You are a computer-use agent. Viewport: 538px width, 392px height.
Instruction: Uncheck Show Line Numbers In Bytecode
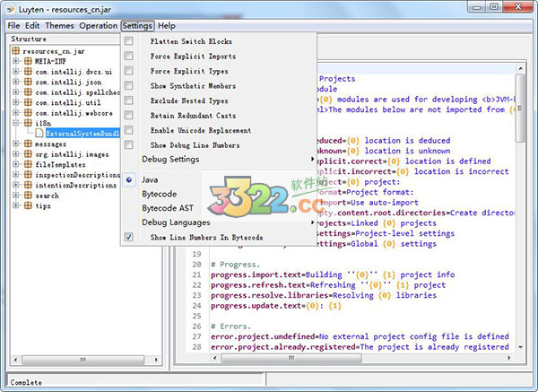(129, 237)
